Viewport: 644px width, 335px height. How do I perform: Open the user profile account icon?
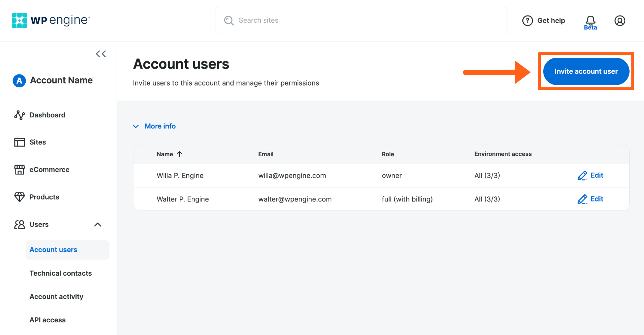pyautogui.click(x=620, y=21)
